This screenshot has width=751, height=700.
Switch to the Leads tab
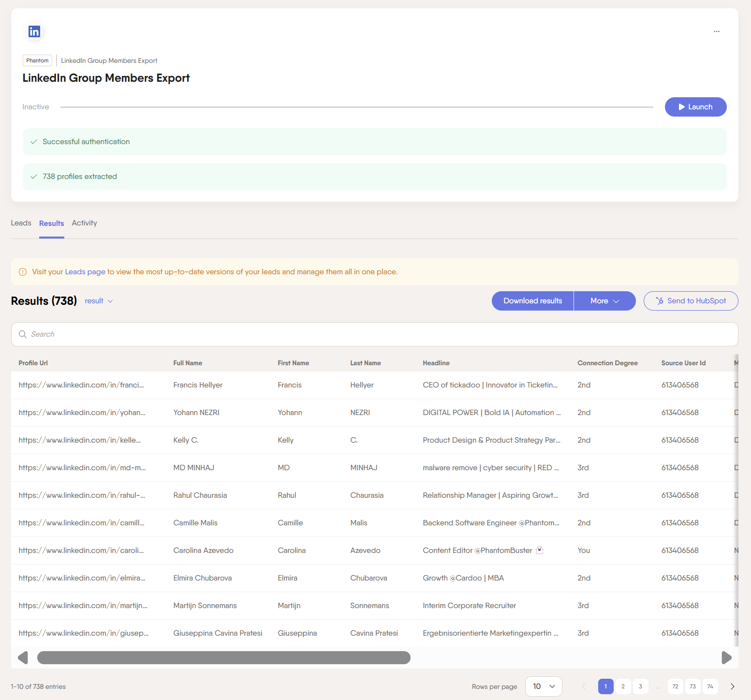point(21,223)
